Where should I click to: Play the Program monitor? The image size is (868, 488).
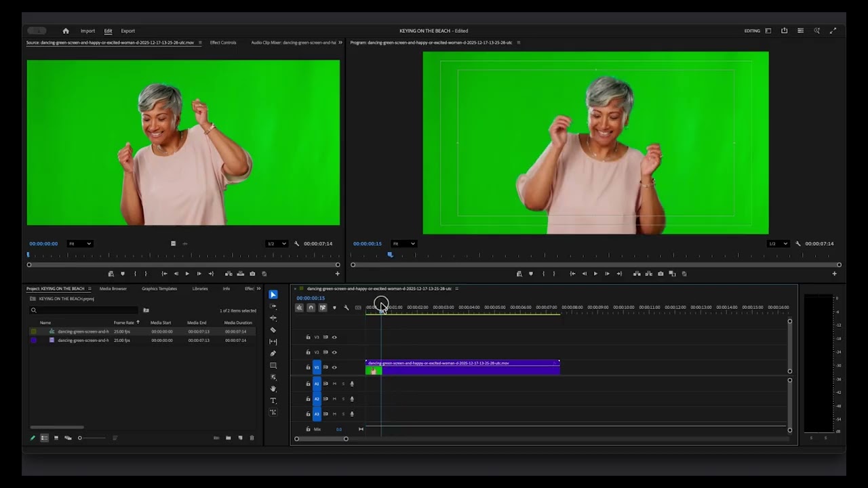[x=595, y=274]
